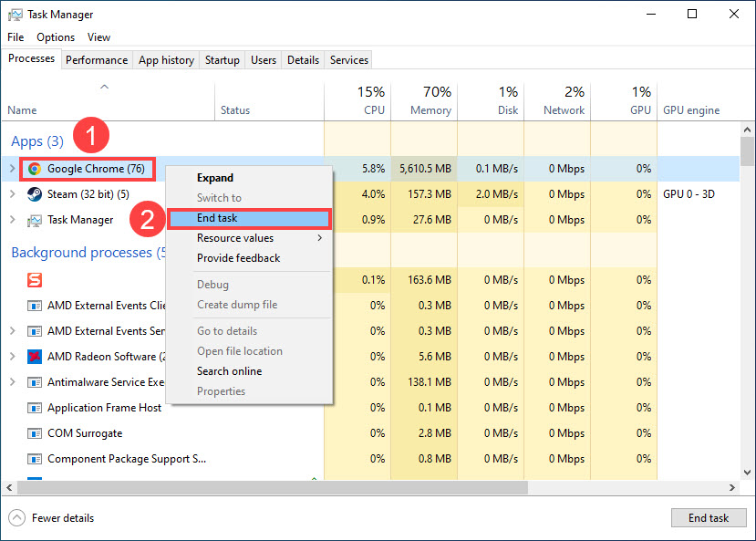This screenshot has width=756, height=541.
Task: Click the COM Surrogate process icon
Action: [x=35, y=433]
